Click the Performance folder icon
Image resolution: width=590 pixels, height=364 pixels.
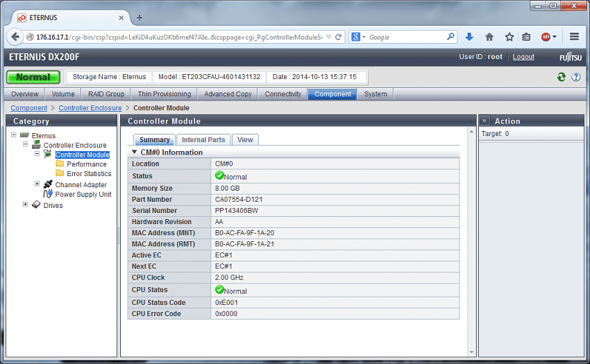(60, 164)
